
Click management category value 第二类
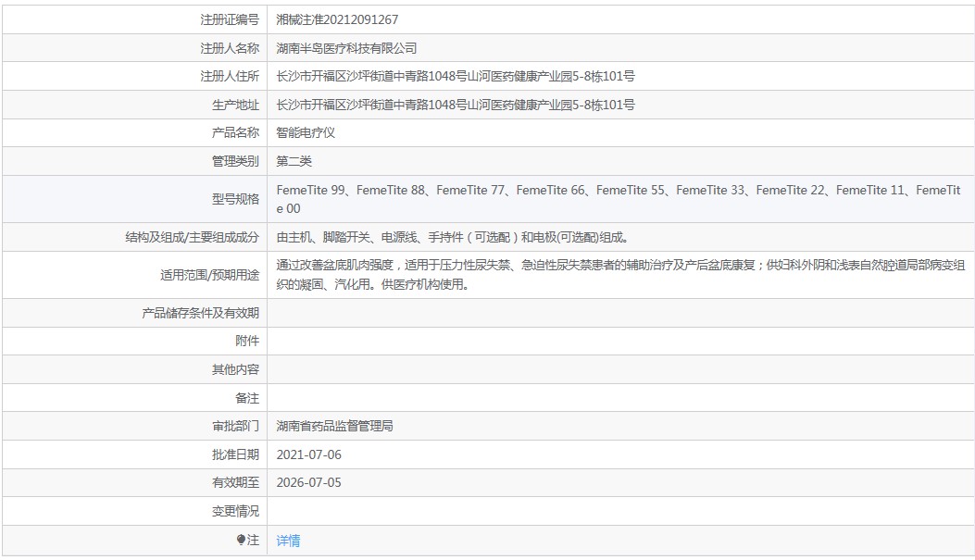294,162
